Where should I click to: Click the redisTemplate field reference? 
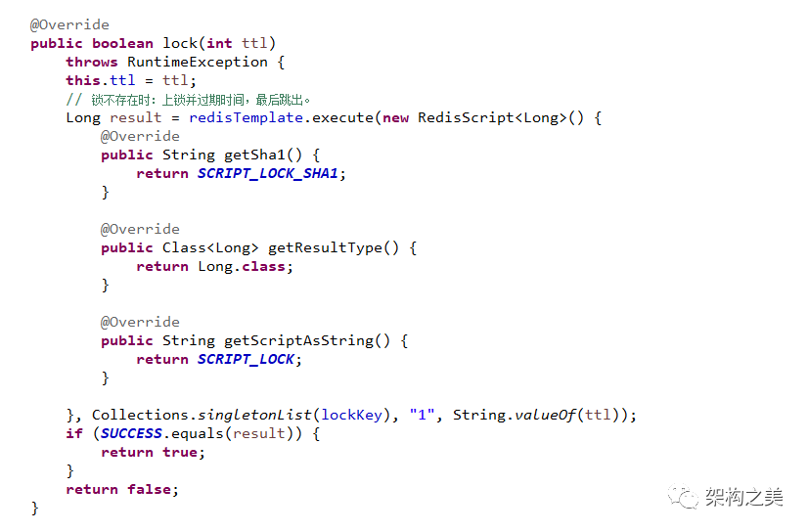[246, 118]
